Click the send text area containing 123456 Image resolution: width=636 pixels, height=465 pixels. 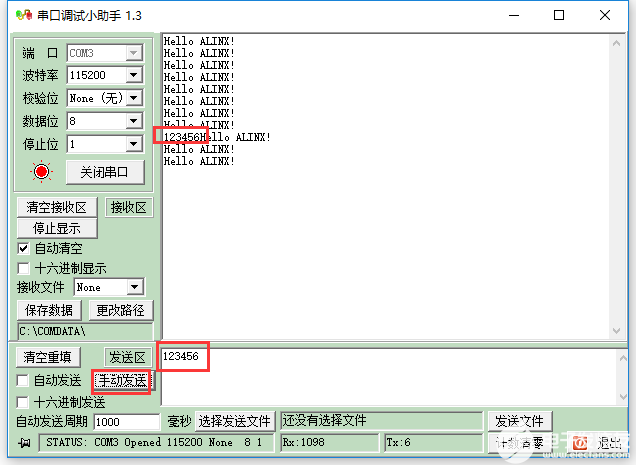389,377
